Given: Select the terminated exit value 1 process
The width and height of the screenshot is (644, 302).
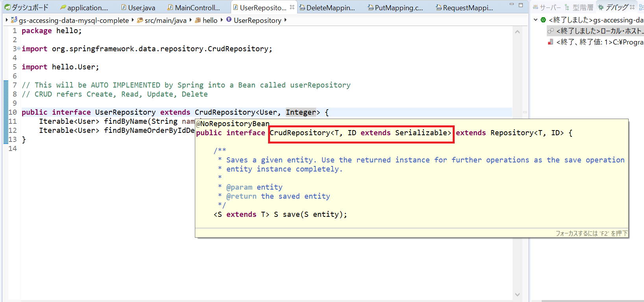Looking at the screenshot, I should [x=598, y=42].
